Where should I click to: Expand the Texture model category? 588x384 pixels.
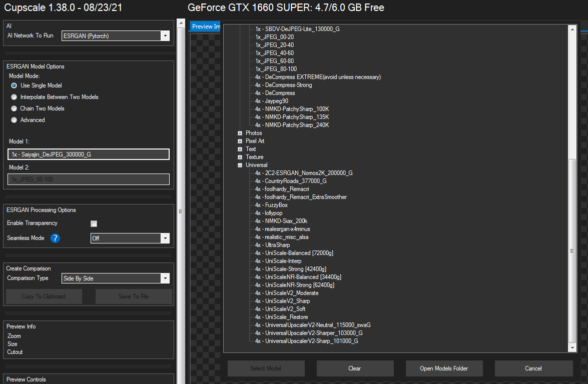pyautogui.click(x=240, y=157)
